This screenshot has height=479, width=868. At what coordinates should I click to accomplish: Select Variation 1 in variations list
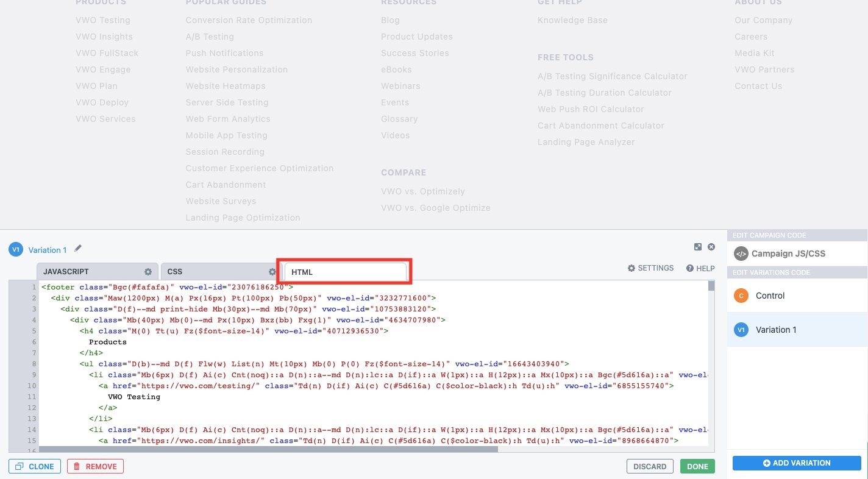797,330
